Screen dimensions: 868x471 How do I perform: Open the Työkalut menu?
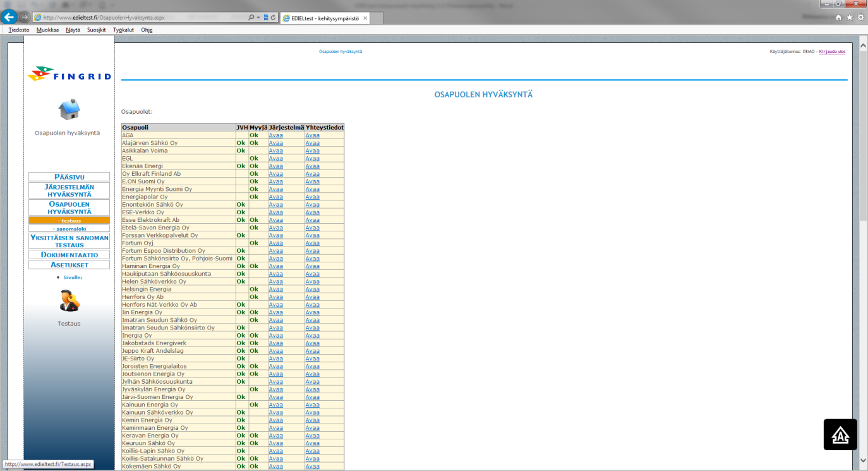(123, 30)
